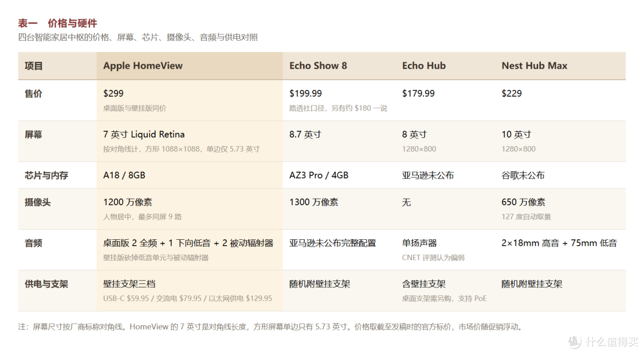
Task: Click the "芯片与内存" row label
Action: tap(47, 175)
